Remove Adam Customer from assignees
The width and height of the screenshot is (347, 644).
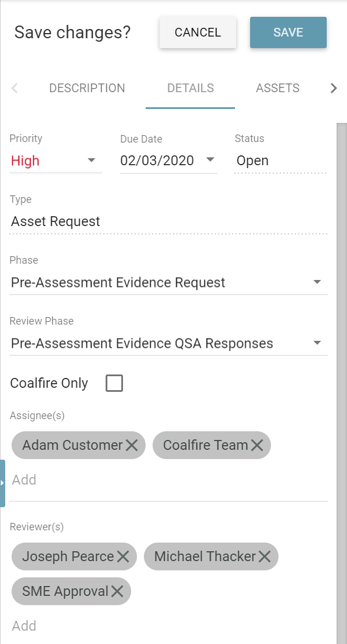tap(132, 445)
